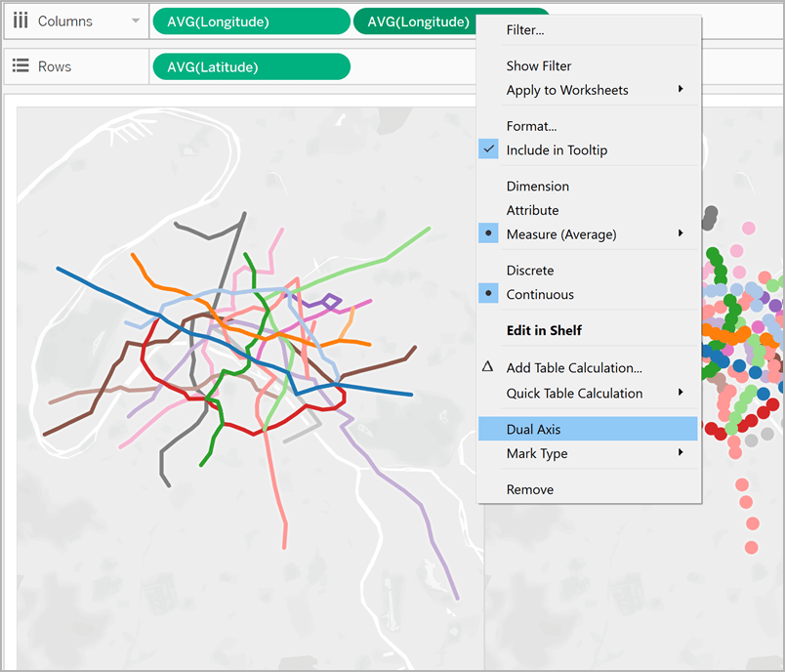This screenshot has width=785, height=672.
Task: Click the Columns shelf grid icon
Action: (22, 21)
